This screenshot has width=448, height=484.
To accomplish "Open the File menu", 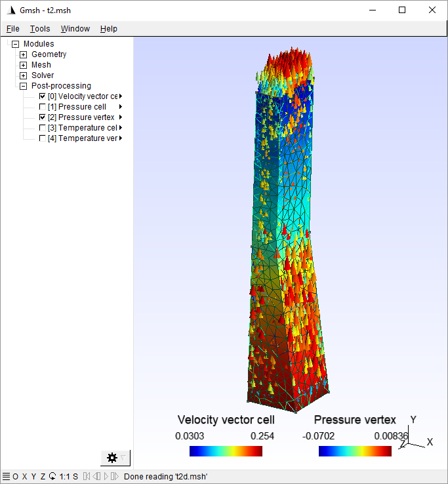I will point(13,29).
